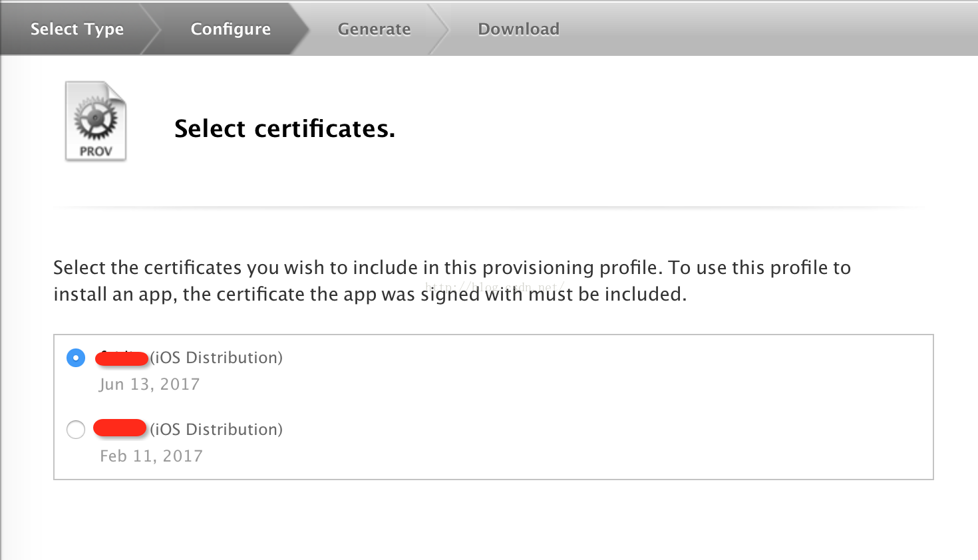Viewport: 978px width, 560px height.
Task: Click the "Feb 11, 2017" date text
Action: click(x=151, y=456)
